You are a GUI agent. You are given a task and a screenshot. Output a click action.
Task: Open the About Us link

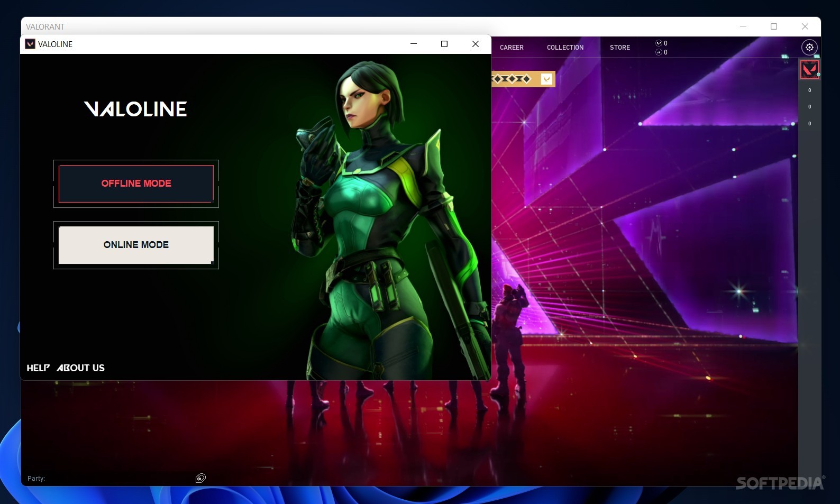[80, 368]
